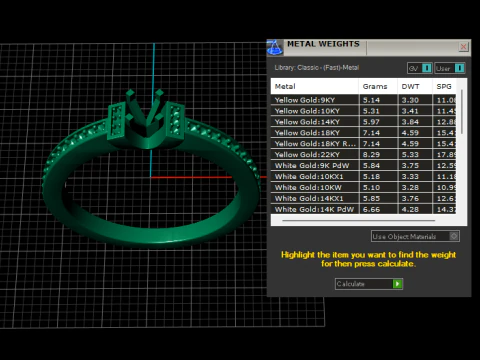This screenshot has width=480, height=360.
Task: Click the SPG column header
Action: (x=444, y=86)
